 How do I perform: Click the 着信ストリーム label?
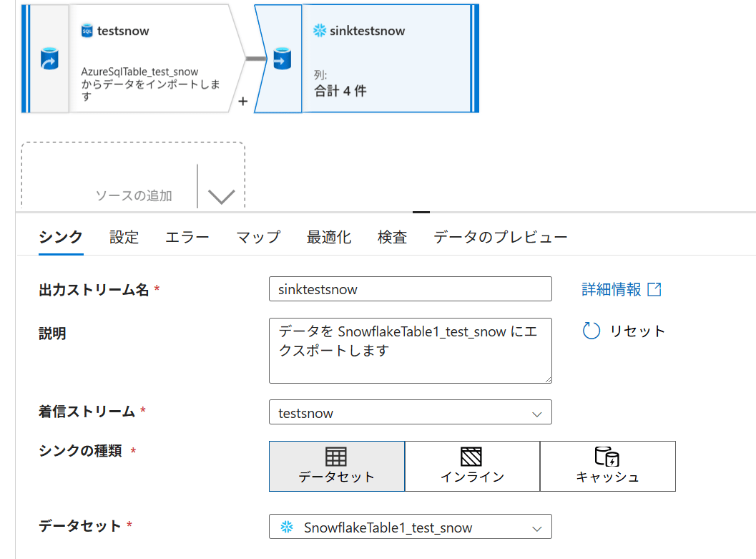tap(87, 411)
